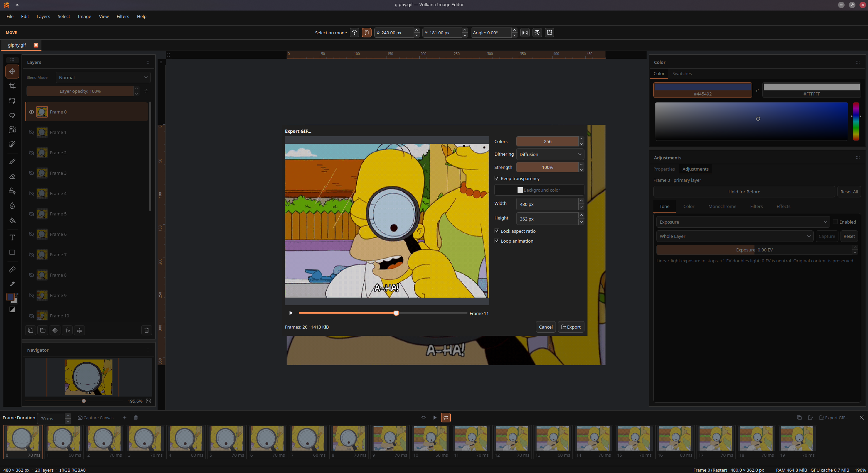This screenshot has width=868, height=473.
Task: Click Export GIF... in the timeline bar
Action: coord(834,418)
